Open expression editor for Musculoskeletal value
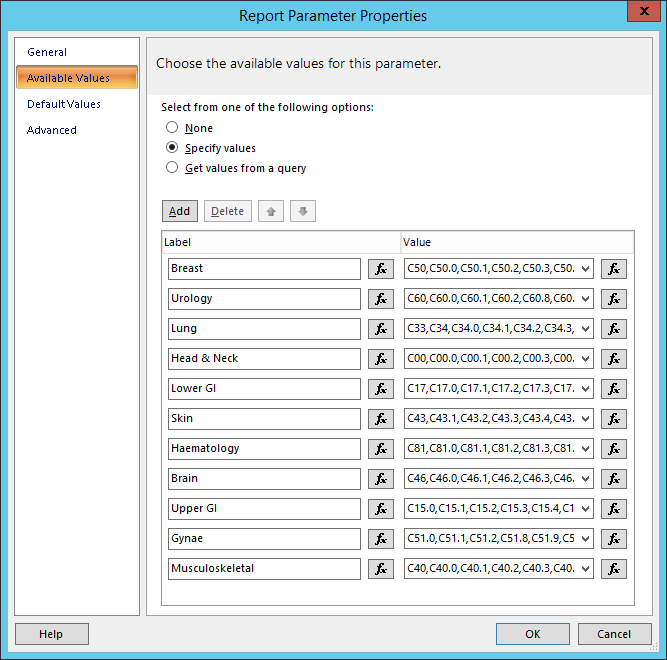The image size is (667, 660). [613, 569]
